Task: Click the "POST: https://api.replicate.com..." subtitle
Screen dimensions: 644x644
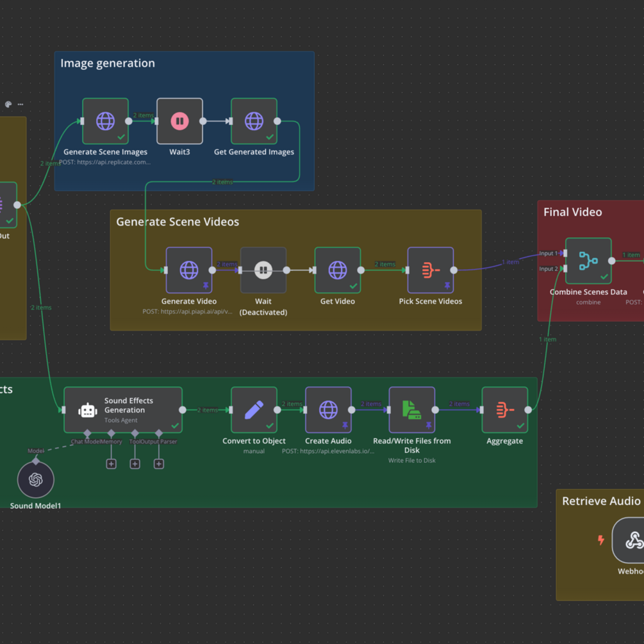Action: (x=104, y=162)
